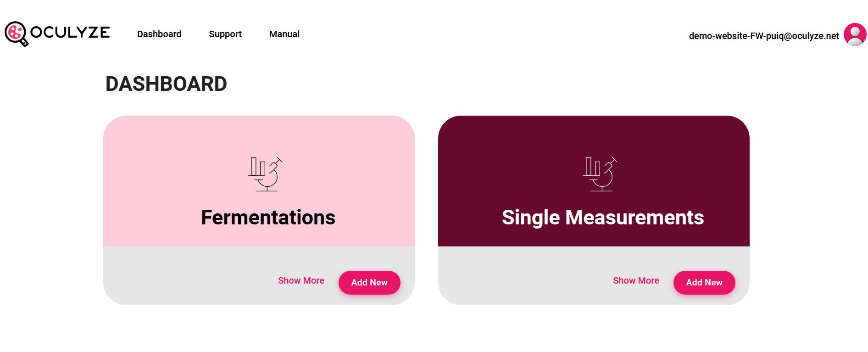Select the Single Measurements card title
Image resolution: width=868 pixels, height=352 pixels.
point(603,217)
